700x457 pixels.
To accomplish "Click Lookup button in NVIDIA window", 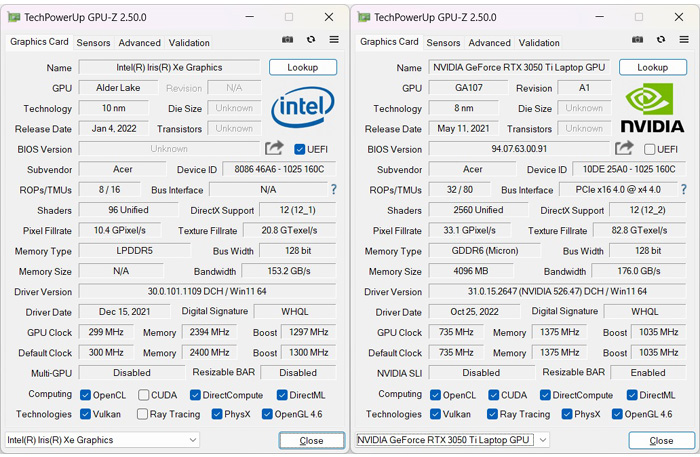I will click(x=653, y=67).
